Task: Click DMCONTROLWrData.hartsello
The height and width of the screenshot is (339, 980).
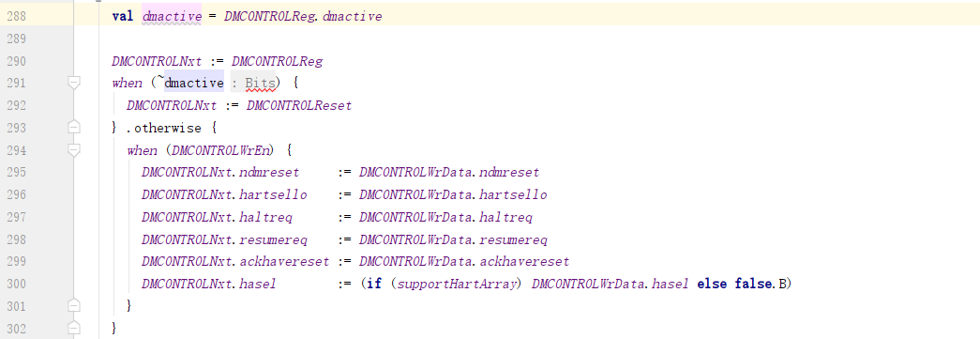Action: (453, 195)
